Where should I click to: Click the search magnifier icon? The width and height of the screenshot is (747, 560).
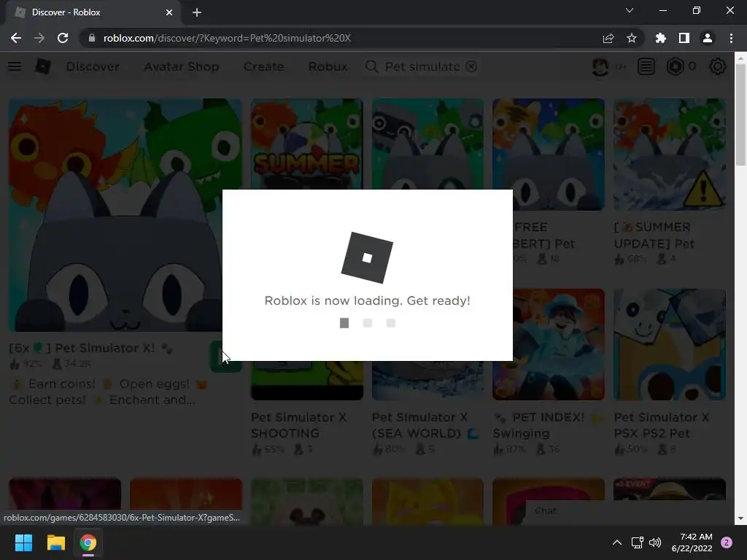[371, 66]
